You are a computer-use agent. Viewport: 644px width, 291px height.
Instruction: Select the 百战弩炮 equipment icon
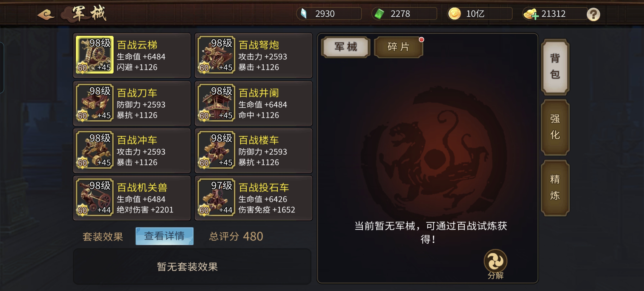point(216,55)
